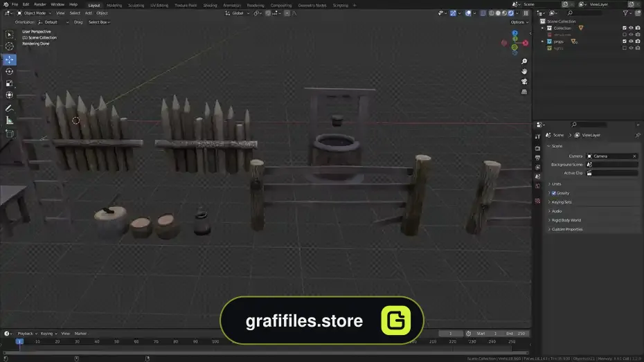Select the Cursor tool
644x362 pixels.
point(9,46)
